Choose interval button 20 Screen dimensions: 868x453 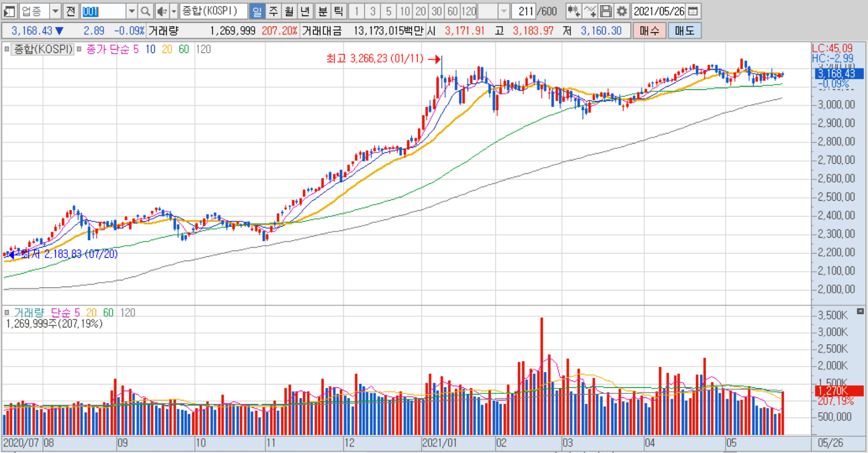[x=421, y=11]
